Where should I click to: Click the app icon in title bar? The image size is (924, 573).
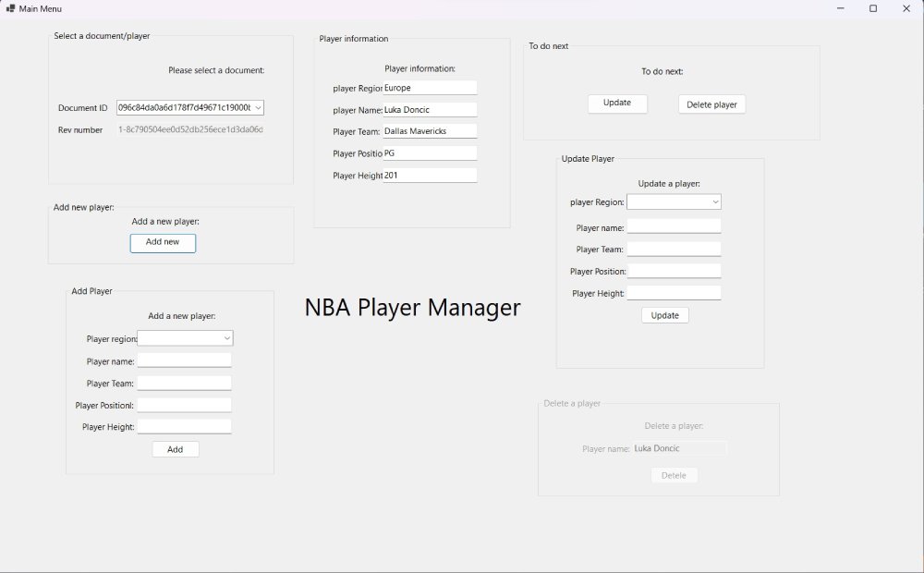(x=10, y=8)
